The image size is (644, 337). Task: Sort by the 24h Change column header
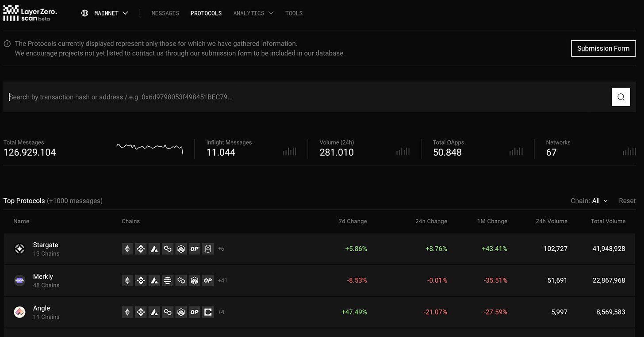pyautogui.click(x=431, y=221)
